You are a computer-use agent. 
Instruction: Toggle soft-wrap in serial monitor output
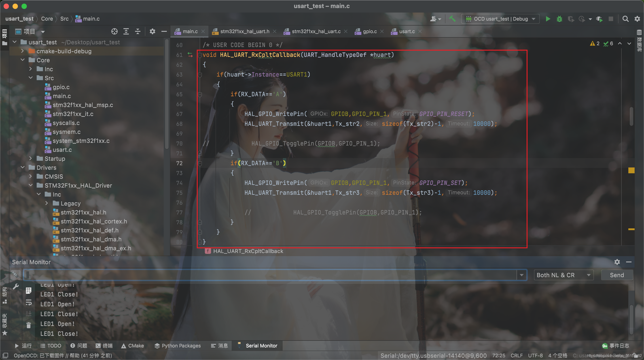28,303
